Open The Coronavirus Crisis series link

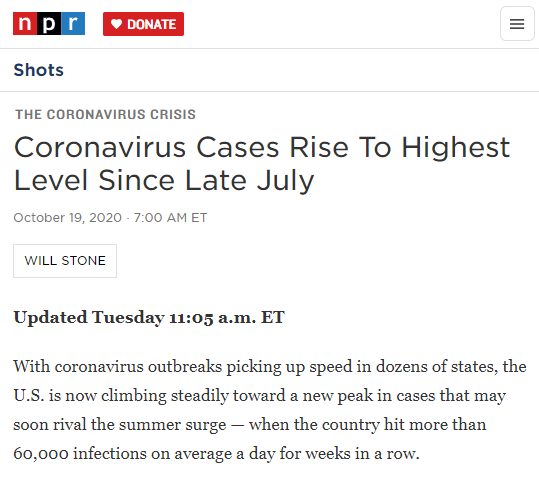point(106,114)
